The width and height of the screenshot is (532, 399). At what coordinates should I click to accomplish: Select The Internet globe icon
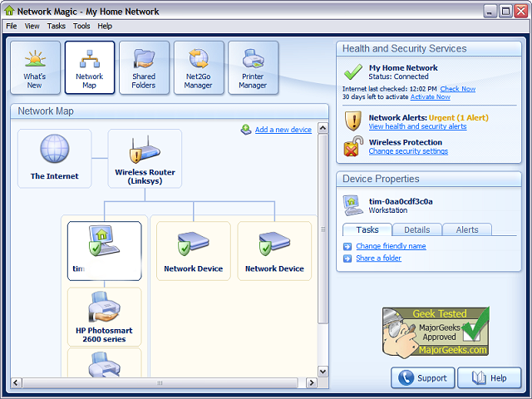pyautogui.click(x=55, y=149)
